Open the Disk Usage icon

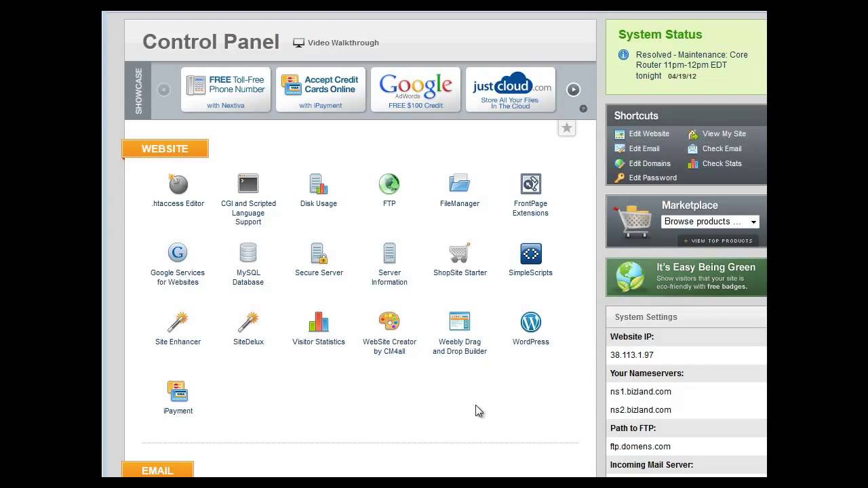click(319, 184)
